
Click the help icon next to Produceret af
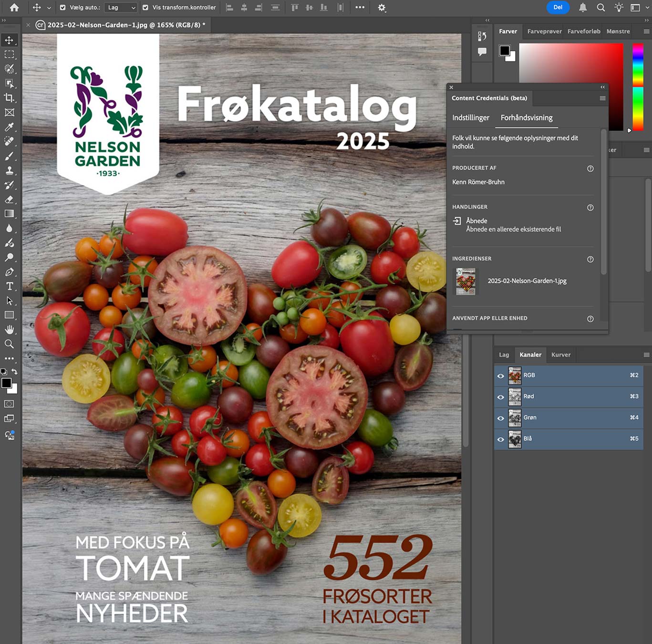[590, 168]
